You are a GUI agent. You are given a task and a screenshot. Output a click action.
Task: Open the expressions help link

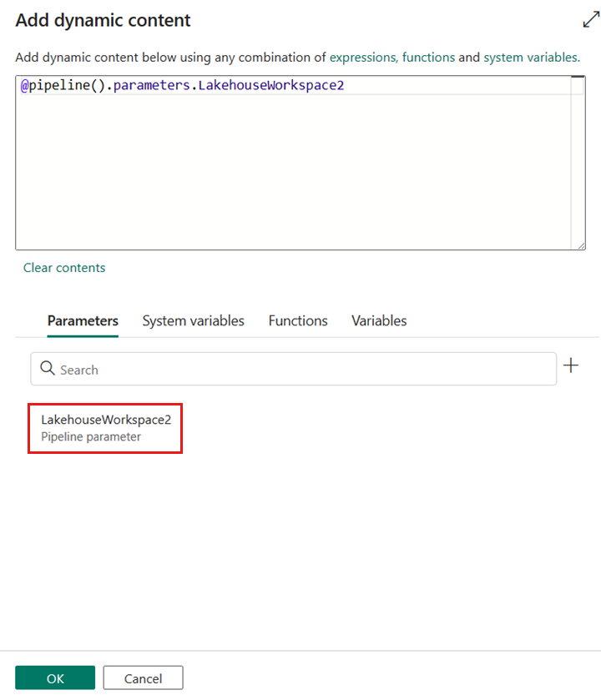363,58
